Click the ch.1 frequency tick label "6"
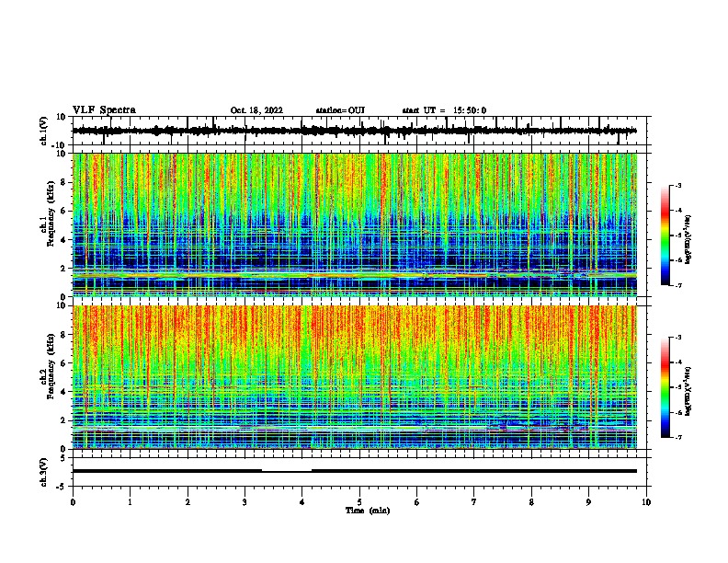728x563 pixels. coord(64,211)
